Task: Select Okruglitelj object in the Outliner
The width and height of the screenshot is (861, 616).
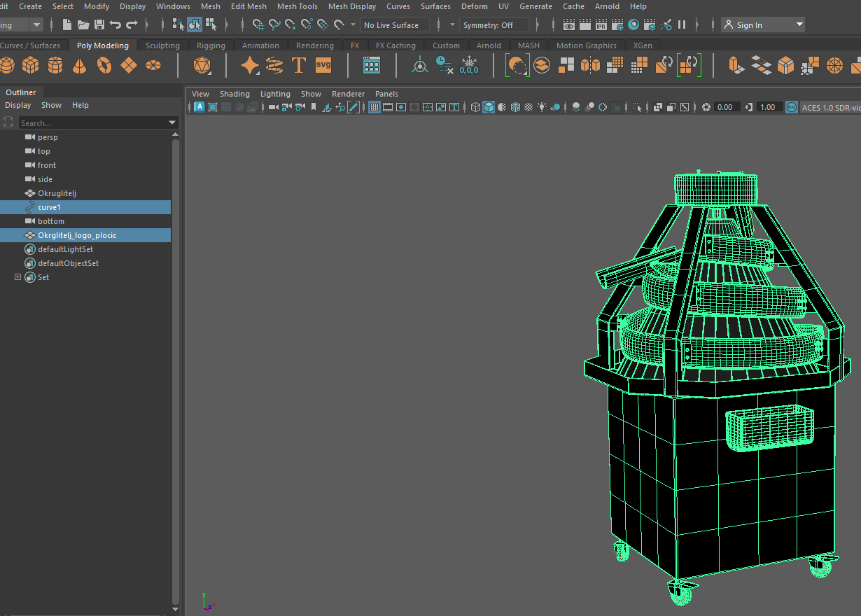Action: [57, 193]
